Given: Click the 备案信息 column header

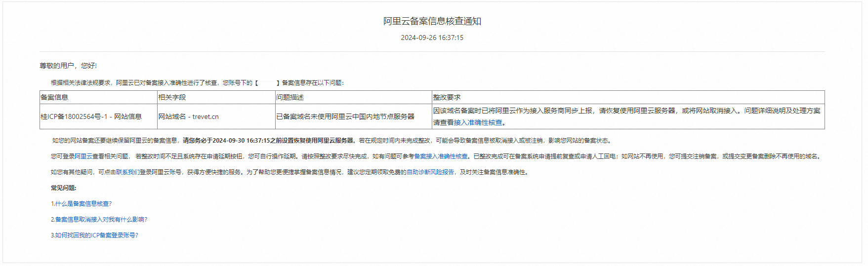Looking at the screenshot, I should pyautogui.click(x=54, y=97).
